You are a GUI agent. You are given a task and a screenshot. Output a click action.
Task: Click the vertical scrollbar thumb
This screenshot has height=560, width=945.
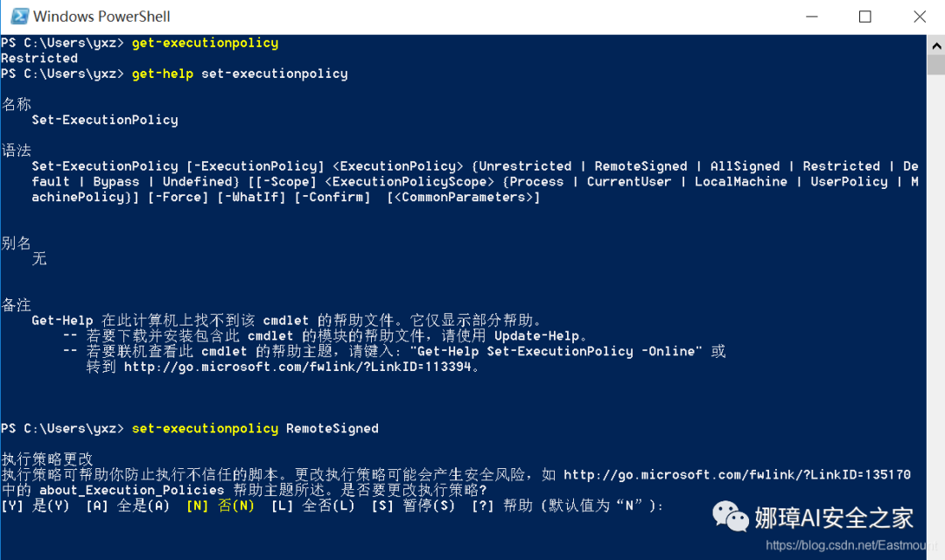pos(936,65)
